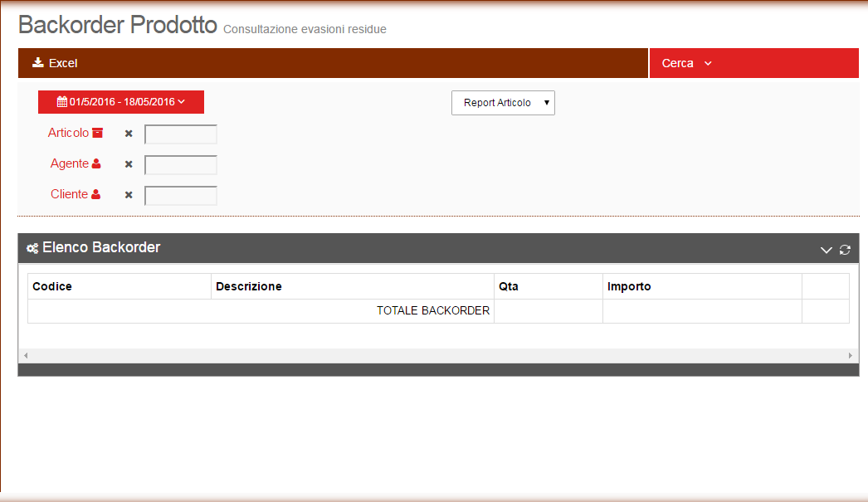
Task: Click the table scrollbar's left arrow
Action: [x=25, y=356]
